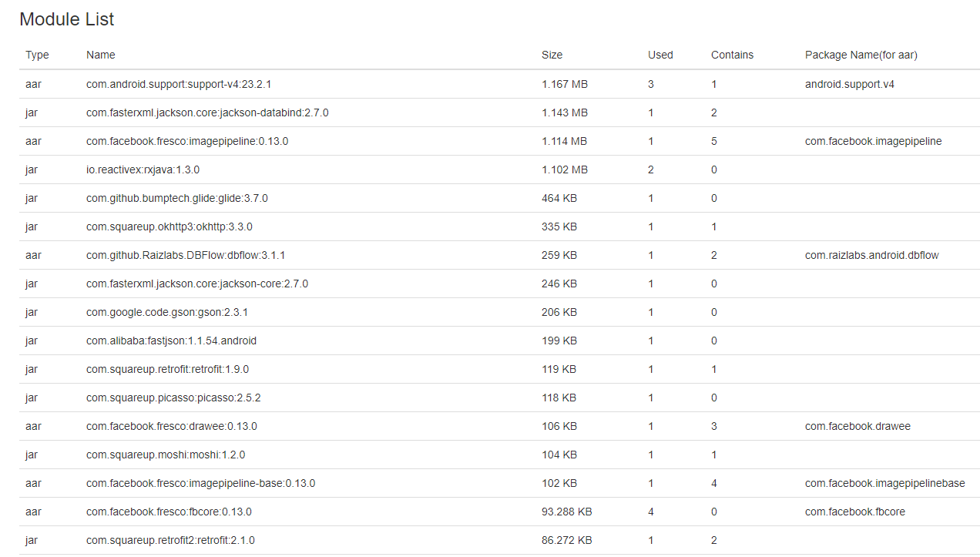Click the 102 KB size value

click(x=559, y=483)
